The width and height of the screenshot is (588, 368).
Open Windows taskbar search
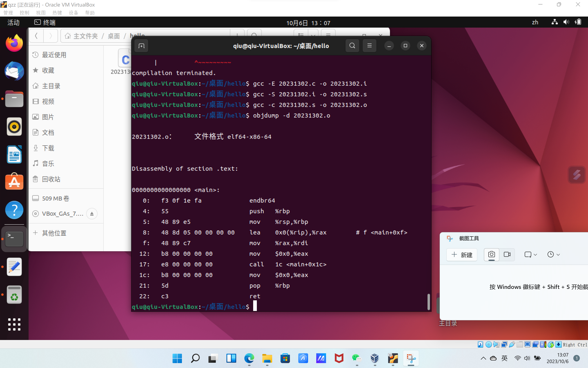tap(195, 358)
